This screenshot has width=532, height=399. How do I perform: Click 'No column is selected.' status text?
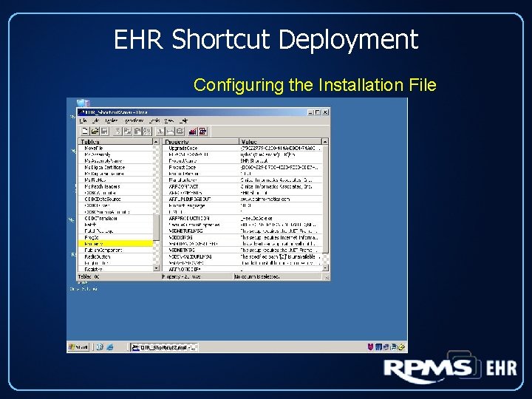click(x=257, y=277)
